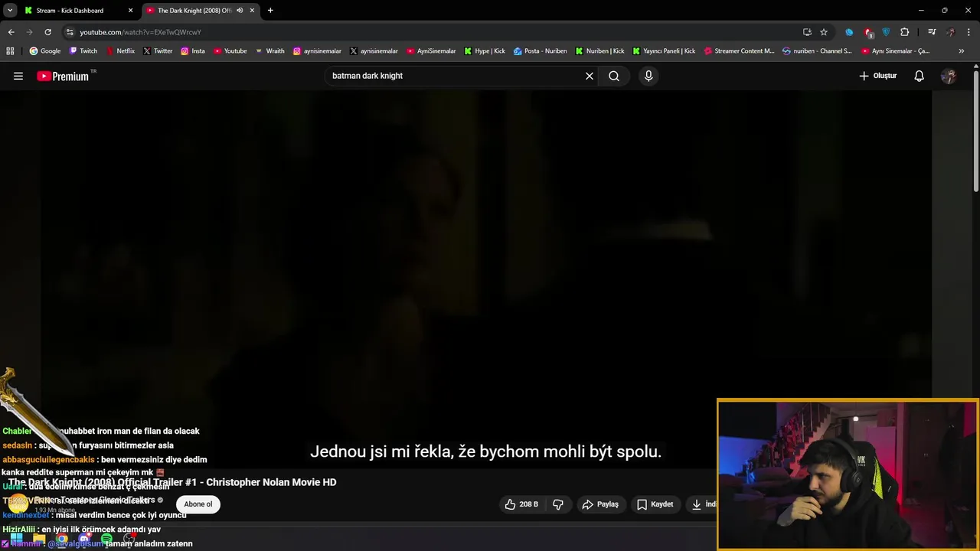Open the Spotify icon in the taskbar
The width and height of the screenshot is (980, 551).
click(x=106, y=540)
